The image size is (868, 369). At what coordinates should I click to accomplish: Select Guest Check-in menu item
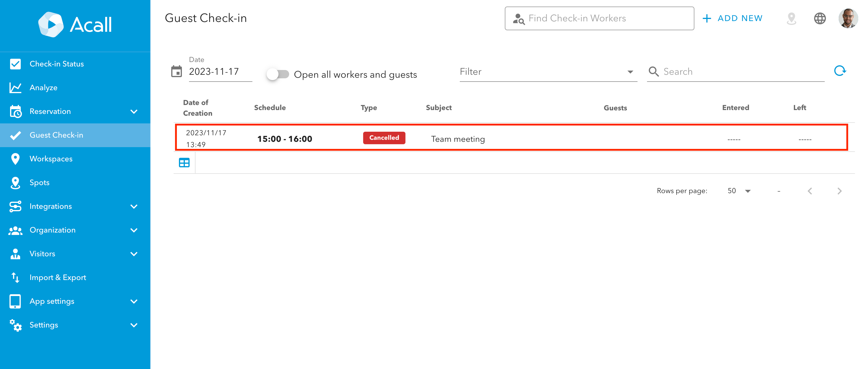(75, 135)
